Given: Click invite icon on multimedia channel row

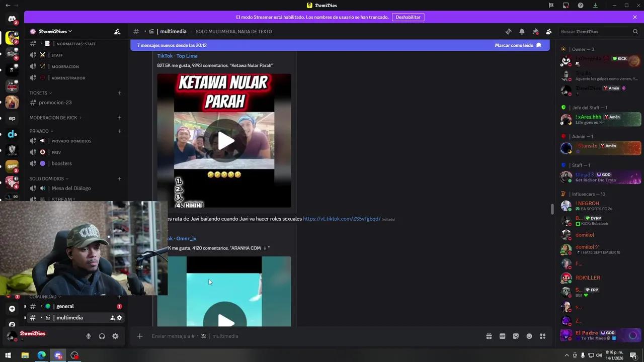Looking at the screenshot, I should click(113, 318).
